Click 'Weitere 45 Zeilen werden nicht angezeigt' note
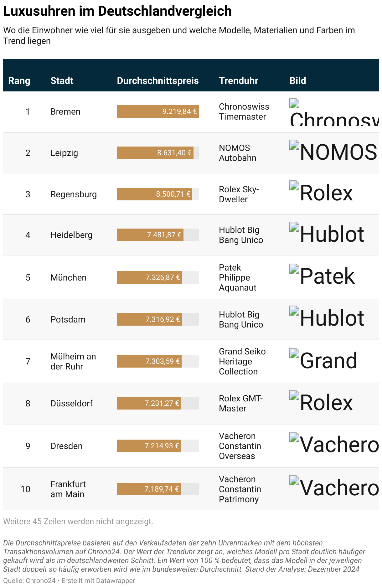 78,521
